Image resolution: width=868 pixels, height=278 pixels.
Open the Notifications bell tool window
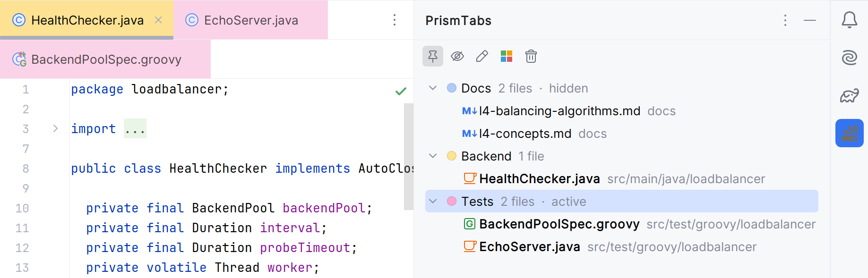point(850,20)
